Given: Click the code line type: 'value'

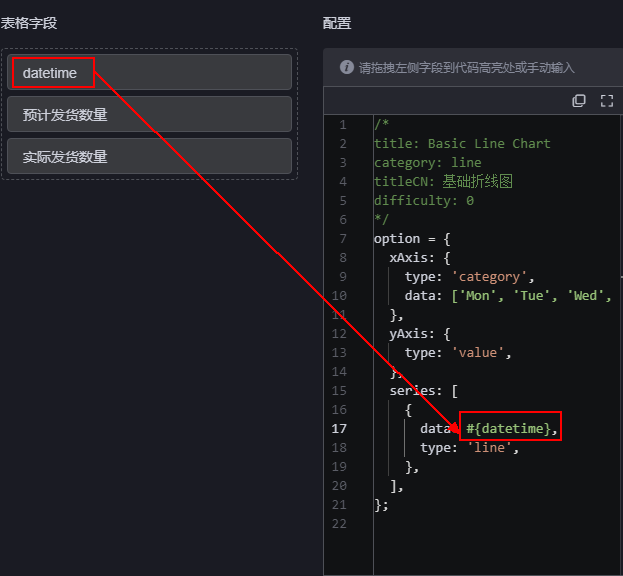Looking at the screenshot, I should pyautogui.click(x=458, y=353).
